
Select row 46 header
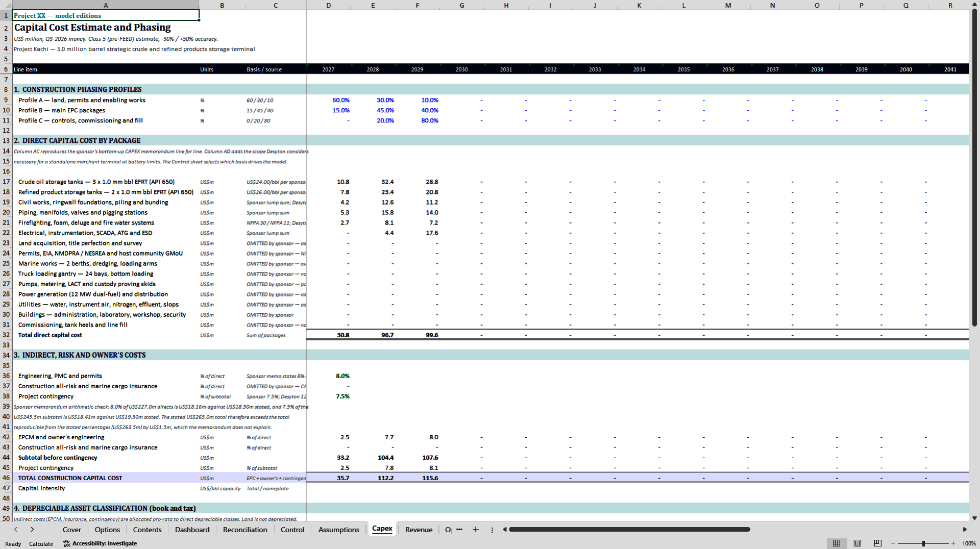click(6, 478)
